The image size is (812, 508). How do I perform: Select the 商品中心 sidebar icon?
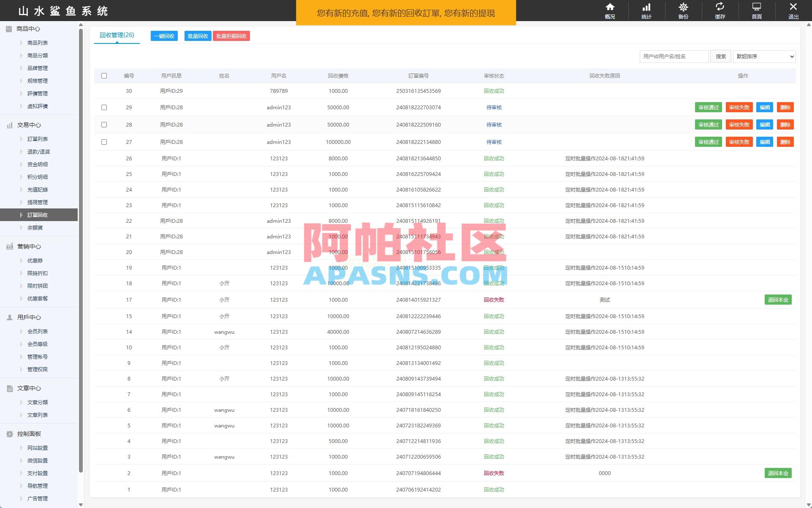(x=8, y=29)
